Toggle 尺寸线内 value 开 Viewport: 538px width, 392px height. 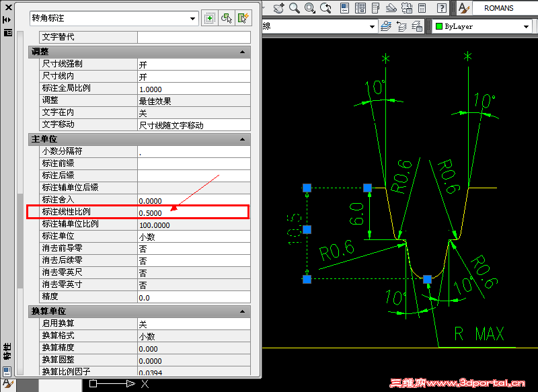(194, 77)
